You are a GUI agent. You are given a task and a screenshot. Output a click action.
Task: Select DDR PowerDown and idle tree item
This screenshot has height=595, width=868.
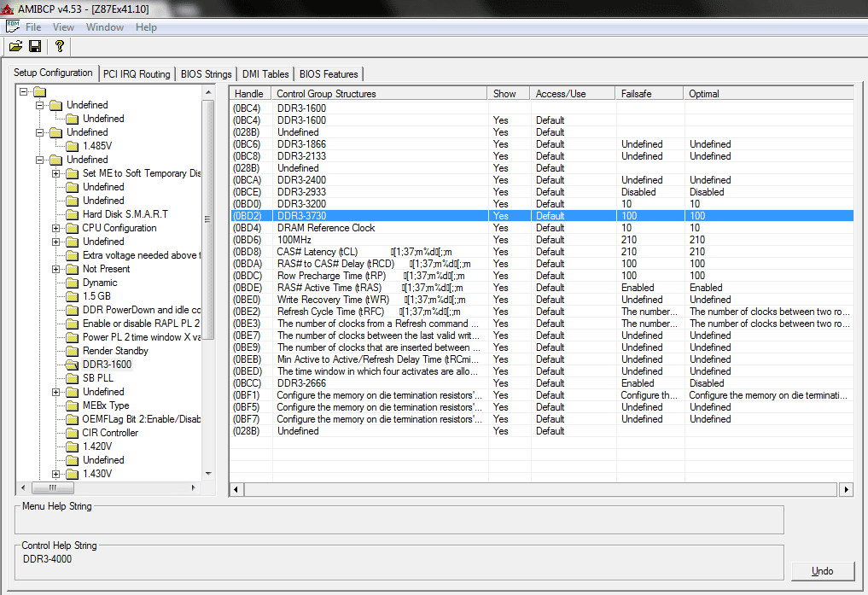pyautogui.click(x=141, y=310)
